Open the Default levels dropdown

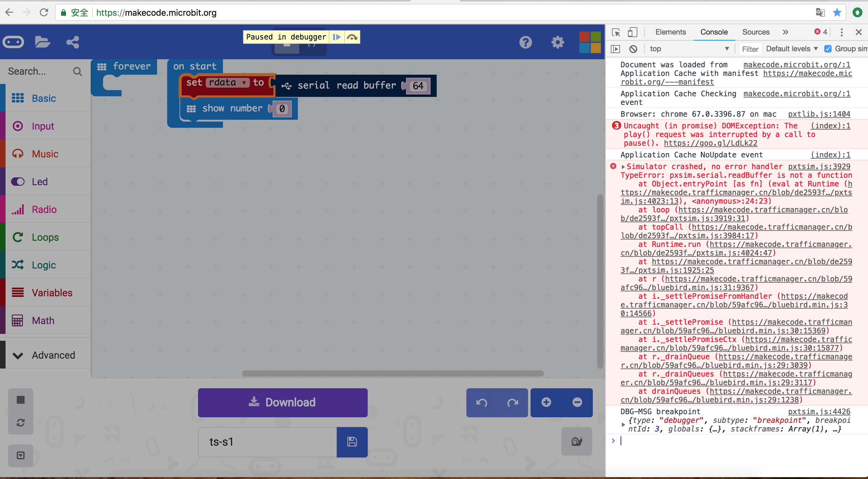point(792,48)
